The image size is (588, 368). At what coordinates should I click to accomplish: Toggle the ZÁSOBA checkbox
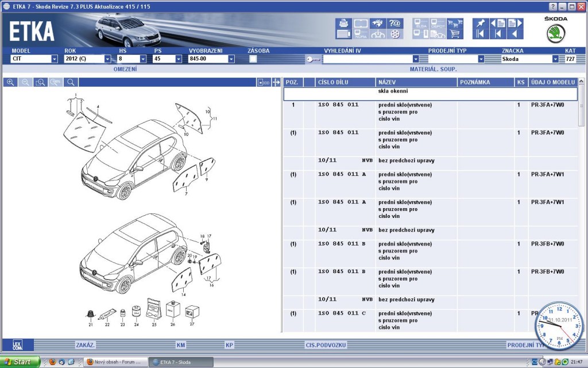253,59
